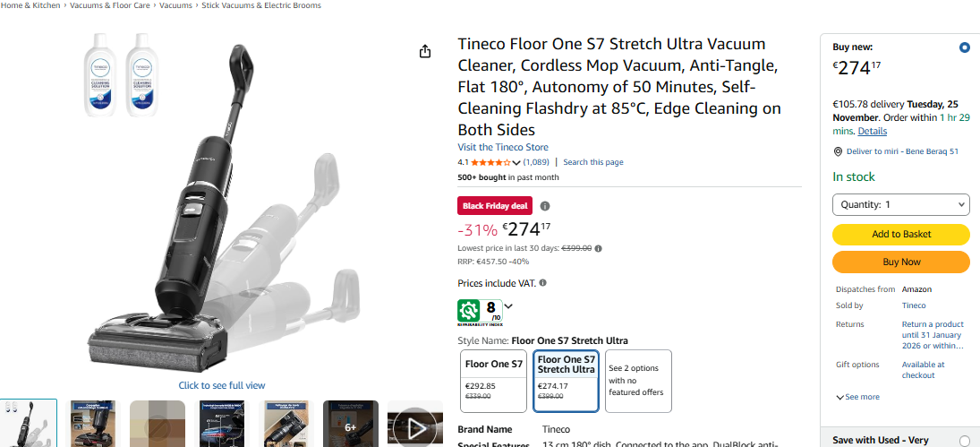Visit the Tineco Store link
This screenshot has height=447, width=980.
(503, 147)
